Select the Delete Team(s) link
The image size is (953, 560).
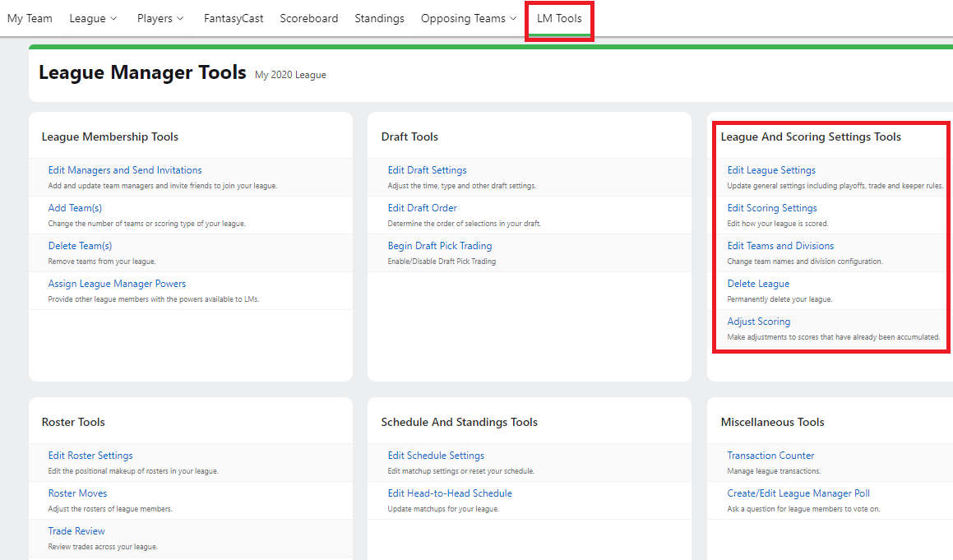[x=80, y=246]
